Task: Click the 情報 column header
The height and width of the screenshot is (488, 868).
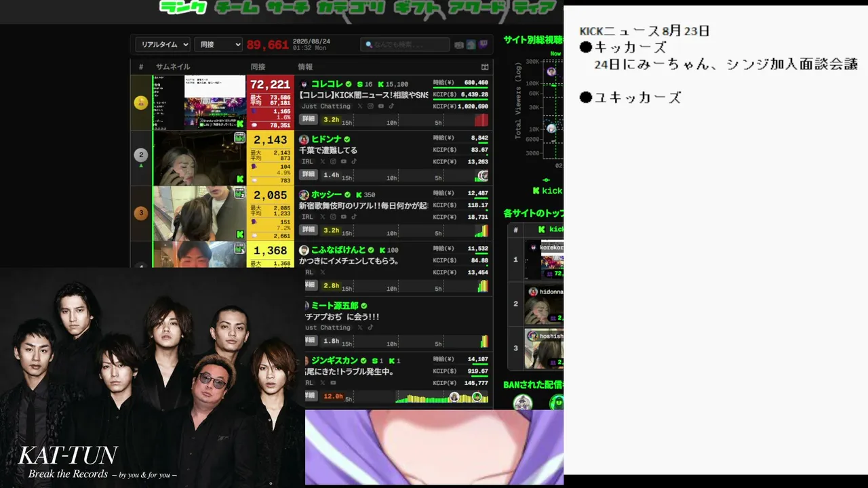Action: 305,67
